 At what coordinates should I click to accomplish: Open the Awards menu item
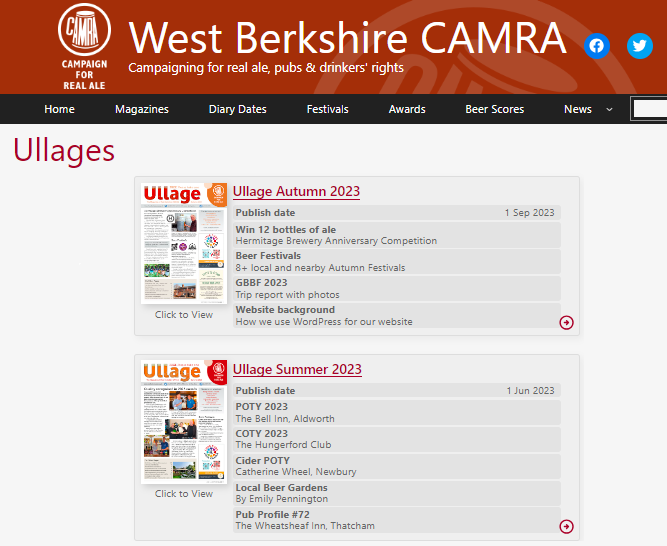tap(407, 109)
